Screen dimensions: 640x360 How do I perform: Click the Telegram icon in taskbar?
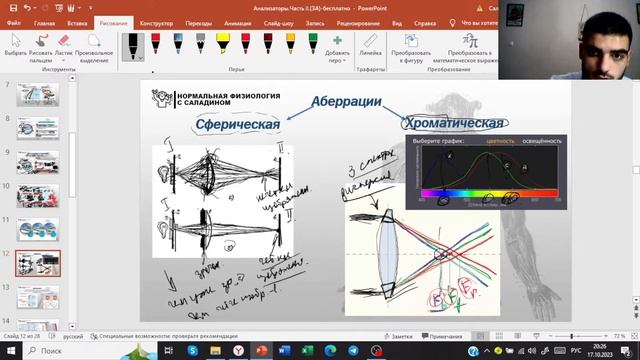(x=353, y=351)
